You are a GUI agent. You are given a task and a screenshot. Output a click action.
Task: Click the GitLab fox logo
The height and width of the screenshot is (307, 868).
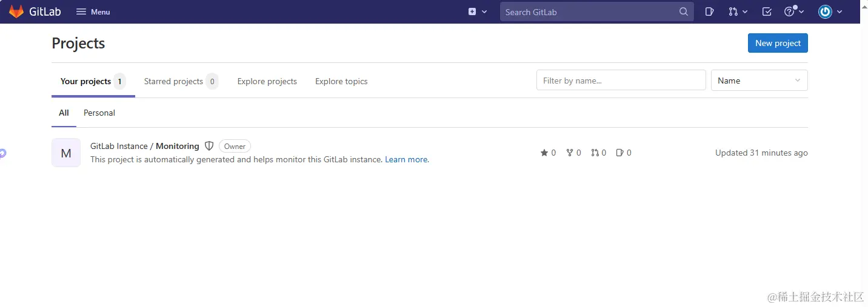[x=16, y=12]
